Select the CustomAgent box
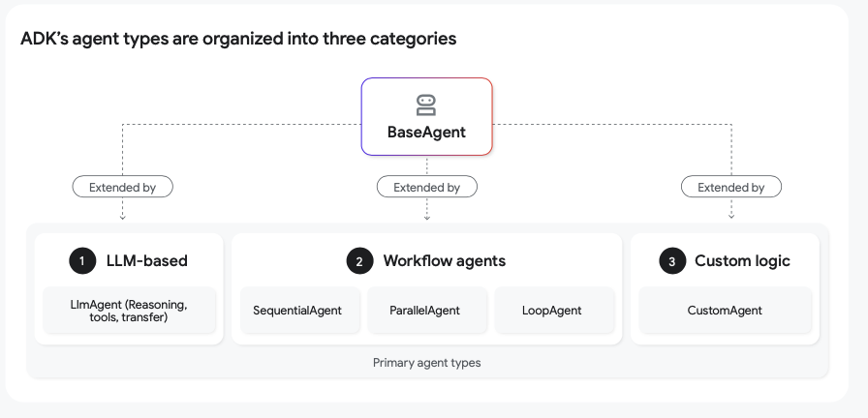 coord(726,311)
